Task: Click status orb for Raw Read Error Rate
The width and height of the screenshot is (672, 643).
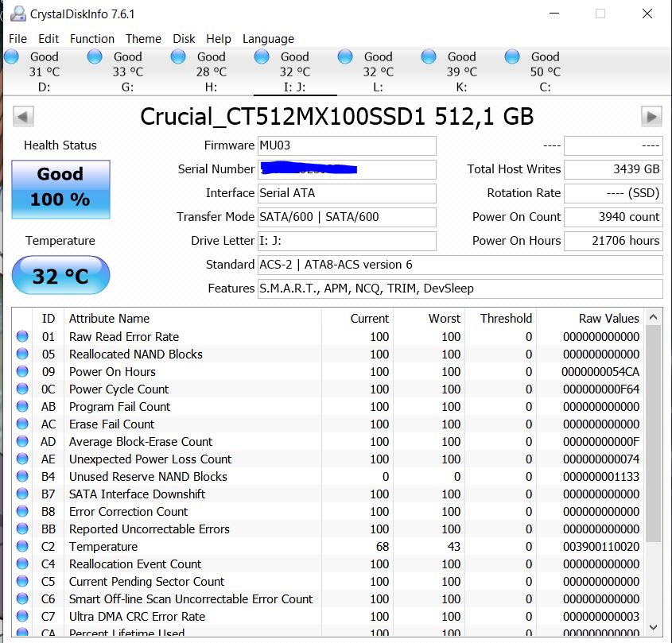Action: (x=22, y=337)
